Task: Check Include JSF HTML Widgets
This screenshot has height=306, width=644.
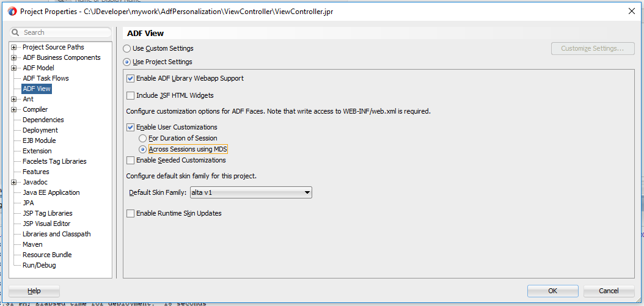Action: pyautogui.click(x=130, y=95)
